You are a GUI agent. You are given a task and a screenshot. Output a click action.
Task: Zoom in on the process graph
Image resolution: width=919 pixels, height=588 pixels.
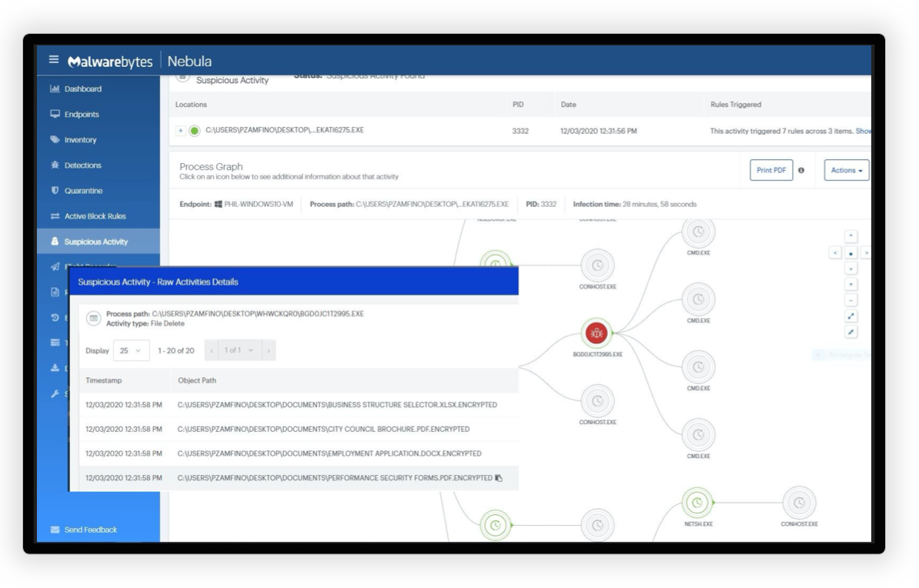(850, 284)
